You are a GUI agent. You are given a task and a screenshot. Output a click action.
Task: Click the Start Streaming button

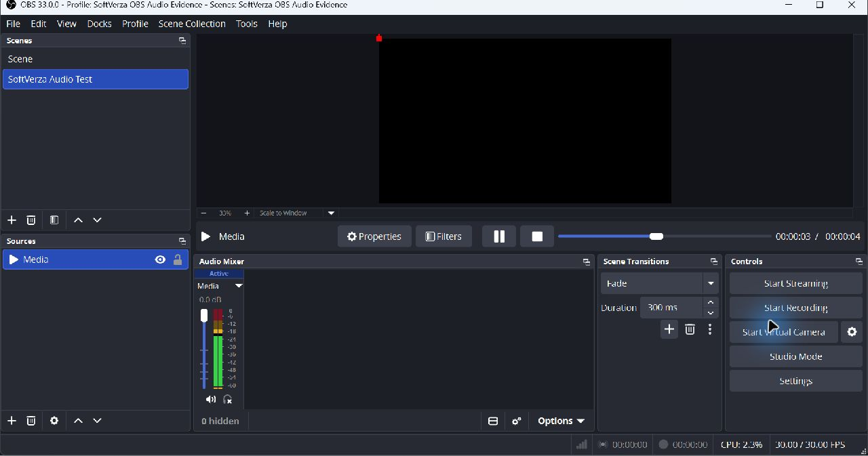click(796, 283)
